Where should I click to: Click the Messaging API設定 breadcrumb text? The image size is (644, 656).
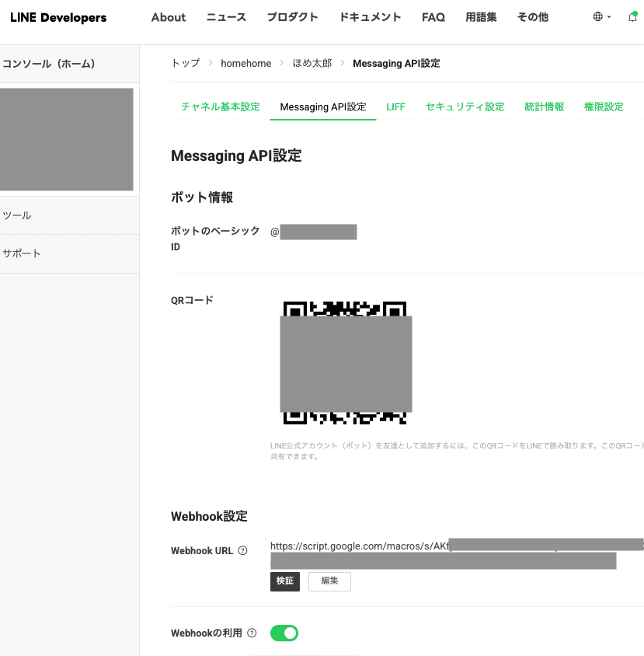(x=396, y=63)
